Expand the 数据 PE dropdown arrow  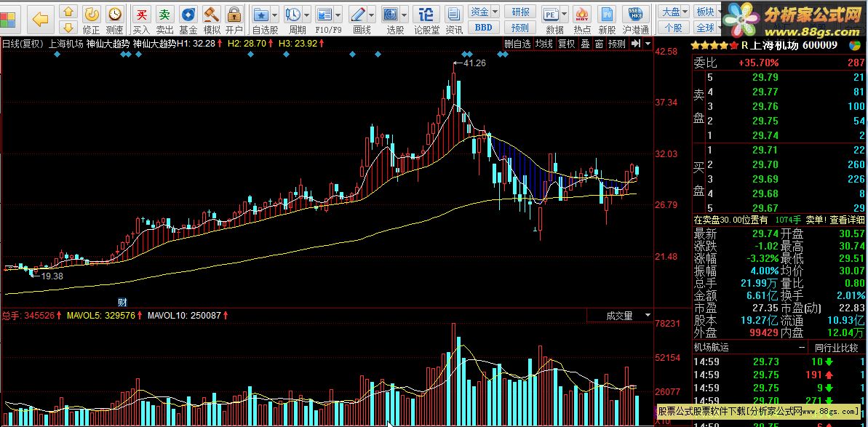[x=564, y=15]
